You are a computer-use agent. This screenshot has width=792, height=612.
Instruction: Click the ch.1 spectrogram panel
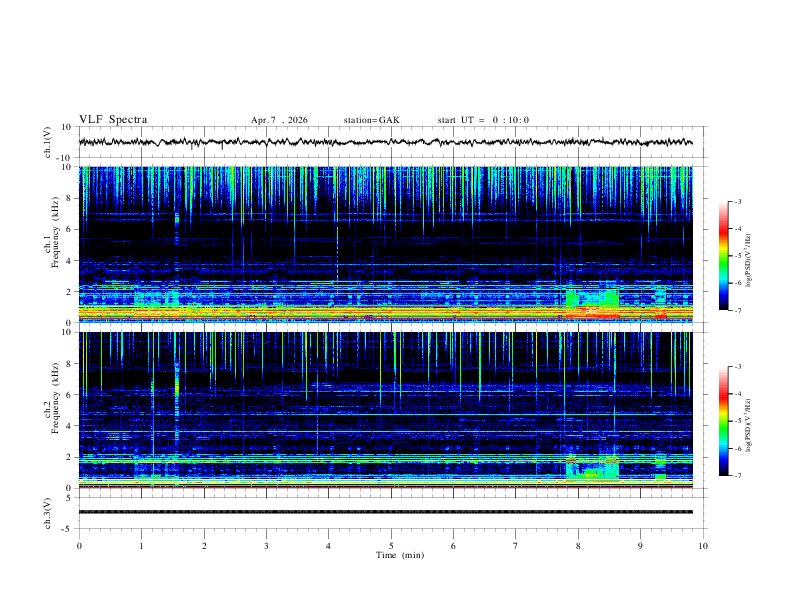click(386, 244)
